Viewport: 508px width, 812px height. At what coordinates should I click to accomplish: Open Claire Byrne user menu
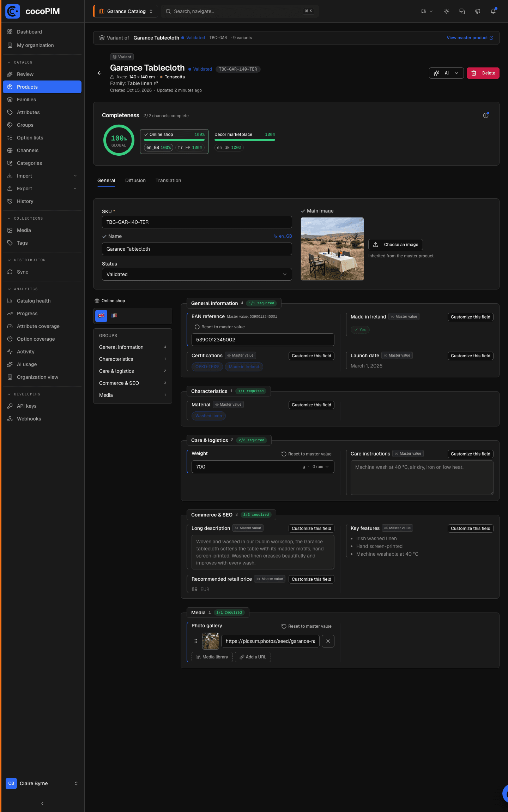tap(42, 783)
